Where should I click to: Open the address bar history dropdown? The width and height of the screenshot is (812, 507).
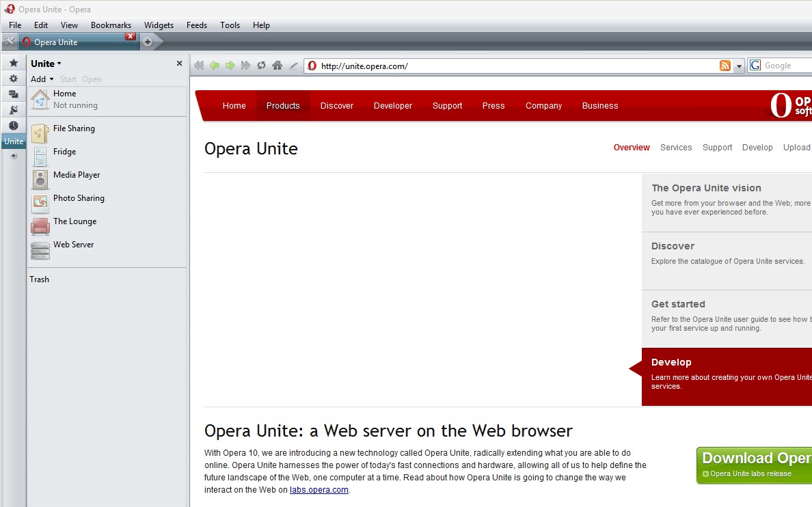[x=739, y=66]
